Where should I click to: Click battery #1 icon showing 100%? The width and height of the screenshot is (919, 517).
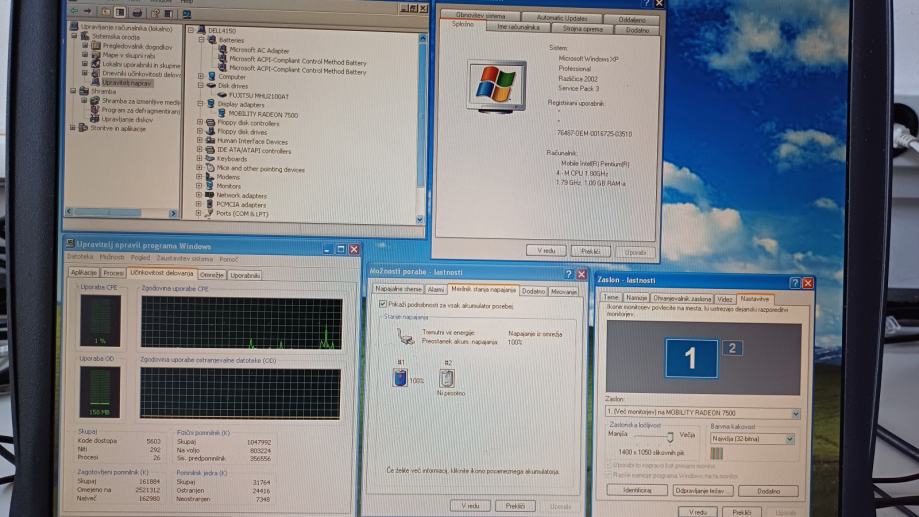click(400, 377)
